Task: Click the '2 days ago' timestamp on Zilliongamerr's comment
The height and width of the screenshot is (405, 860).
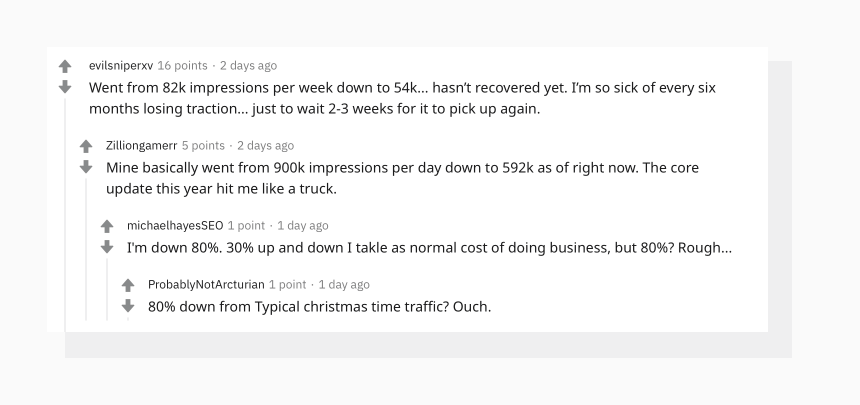Action: [x=265, y=145]
